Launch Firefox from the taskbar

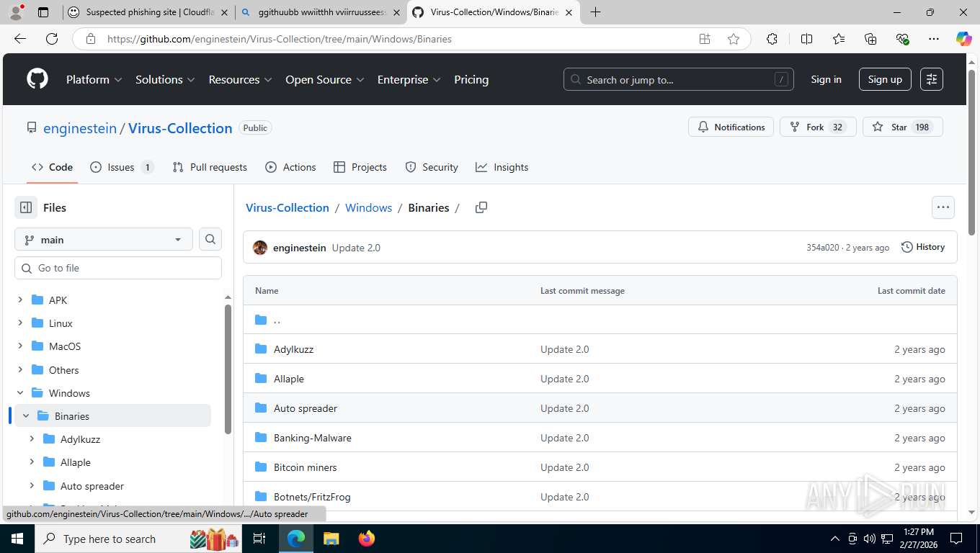pyautogui.click(x=367, y=539)
